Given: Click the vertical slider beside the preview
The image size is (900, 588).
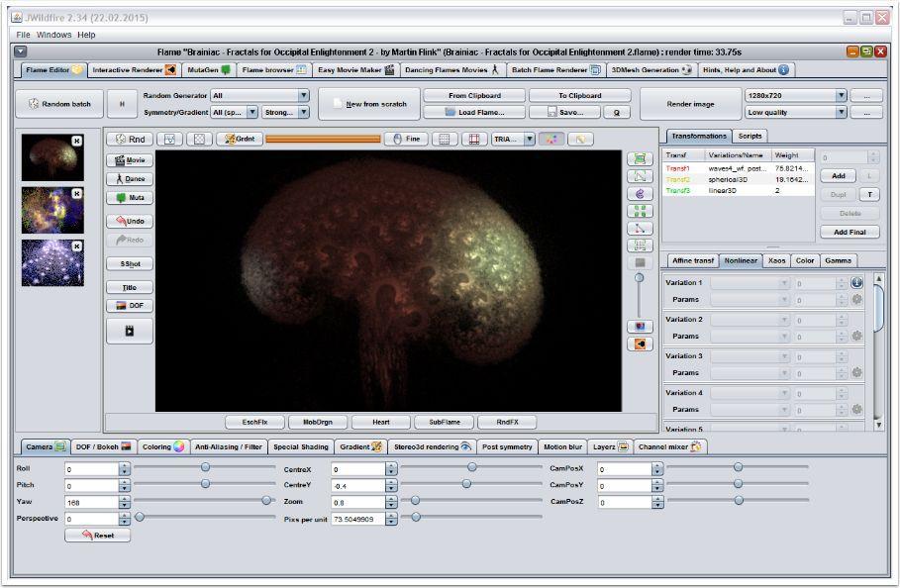Looking at the screenshot, I should (639, 296).
